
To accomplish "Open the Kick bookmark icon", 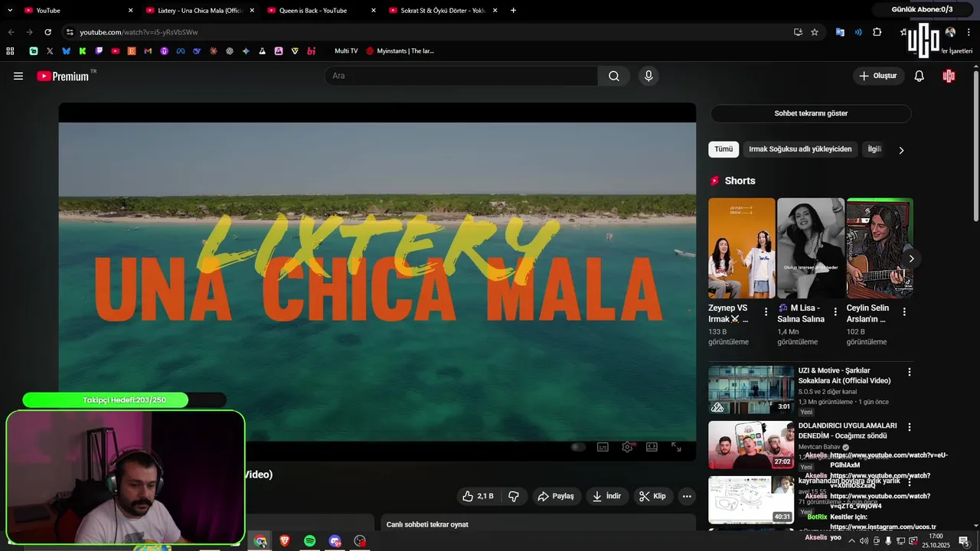I will (x=83, y=51).
